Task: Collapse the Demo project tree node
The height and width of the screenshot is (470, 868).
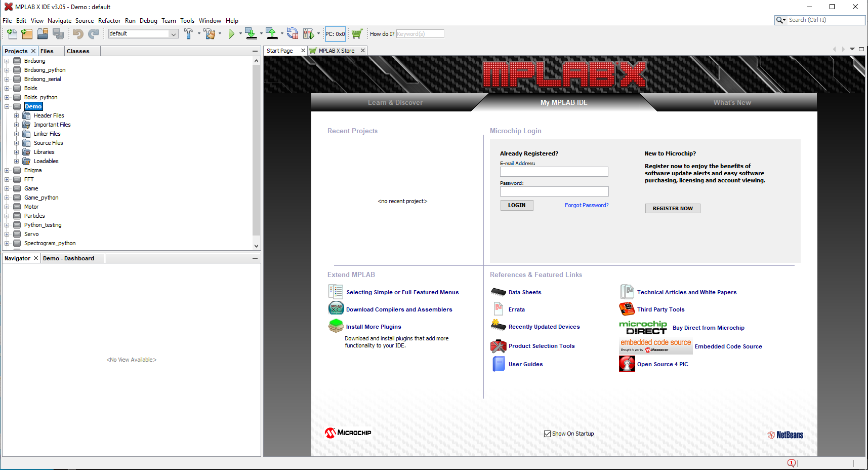Action: [x=7, y=106]
